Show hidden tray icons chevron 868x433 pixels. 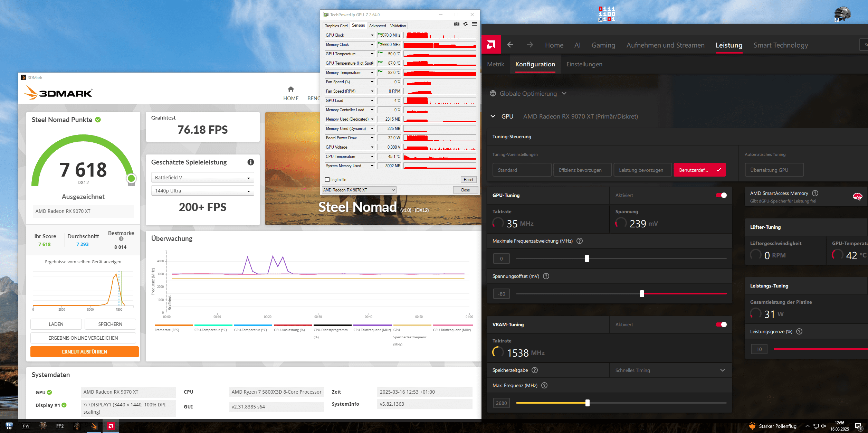pyautogui.click(x=807, y=426)
